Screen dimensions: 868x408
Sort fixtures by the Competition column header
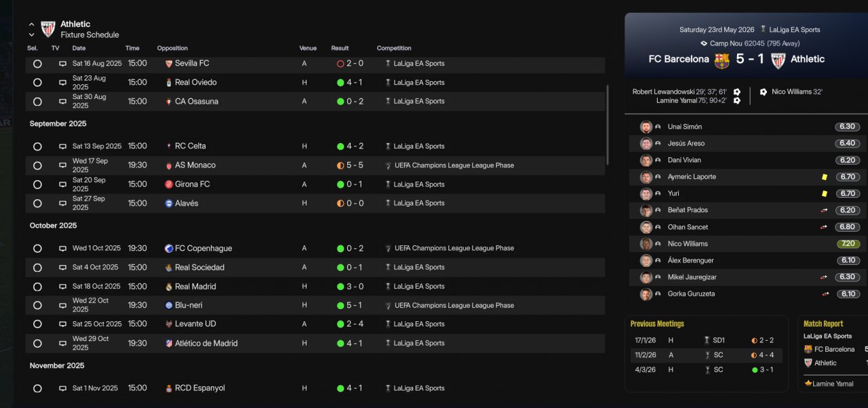pyautogui.click(x=394, y=48)
